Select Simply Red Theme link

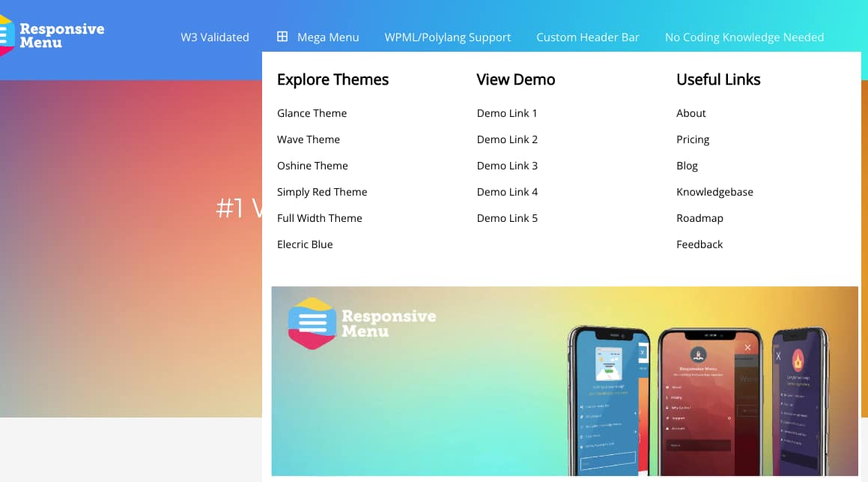tap(322, 192)
